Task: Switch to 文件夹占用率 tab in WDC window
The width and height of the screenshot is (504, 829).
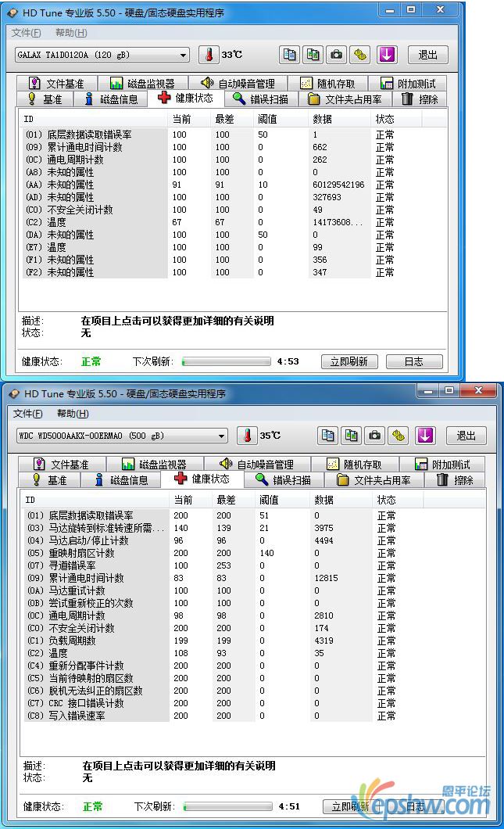Action: tap(374, 480)
